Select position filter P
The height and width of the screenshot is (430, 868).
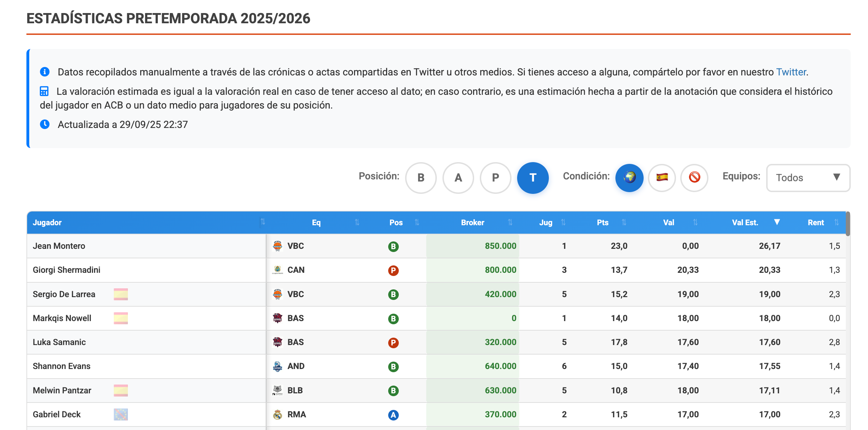tap(495, 178)
